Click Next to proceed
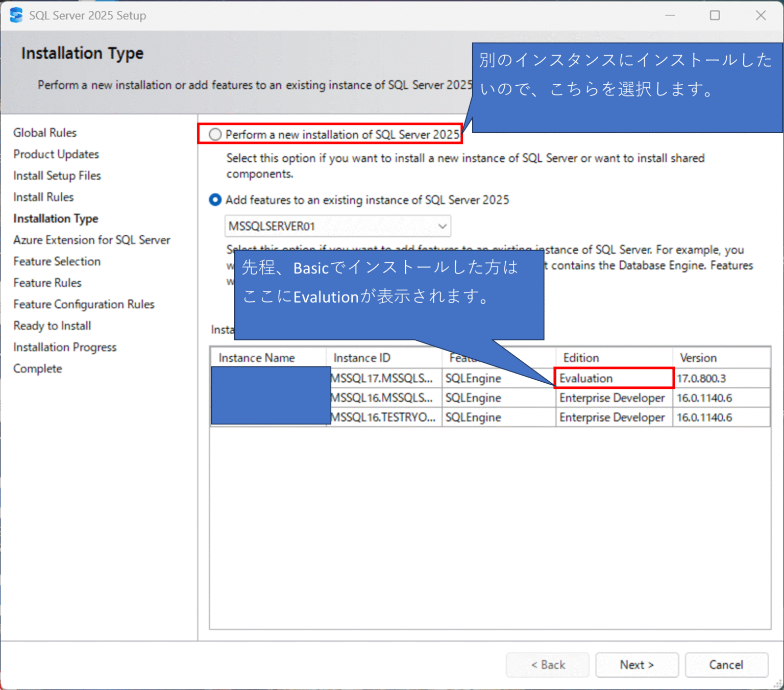The image size is (784, 690). click(636, 664)
